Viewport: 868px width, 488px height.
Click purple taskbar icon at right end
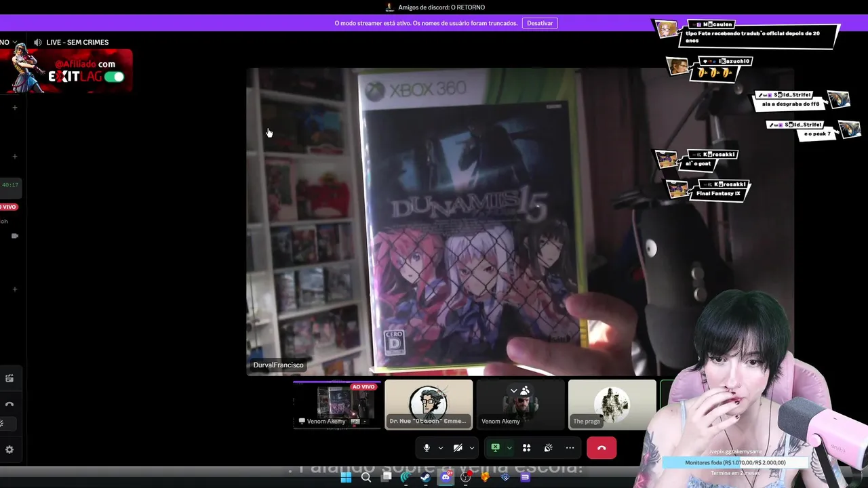pos(525,477)
